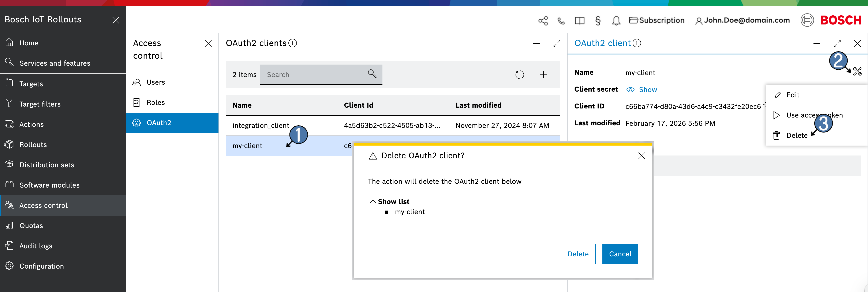This screenshot has width=868, height=292.
Task: Open the tools wrench icon menu
Action: point(857,71)
